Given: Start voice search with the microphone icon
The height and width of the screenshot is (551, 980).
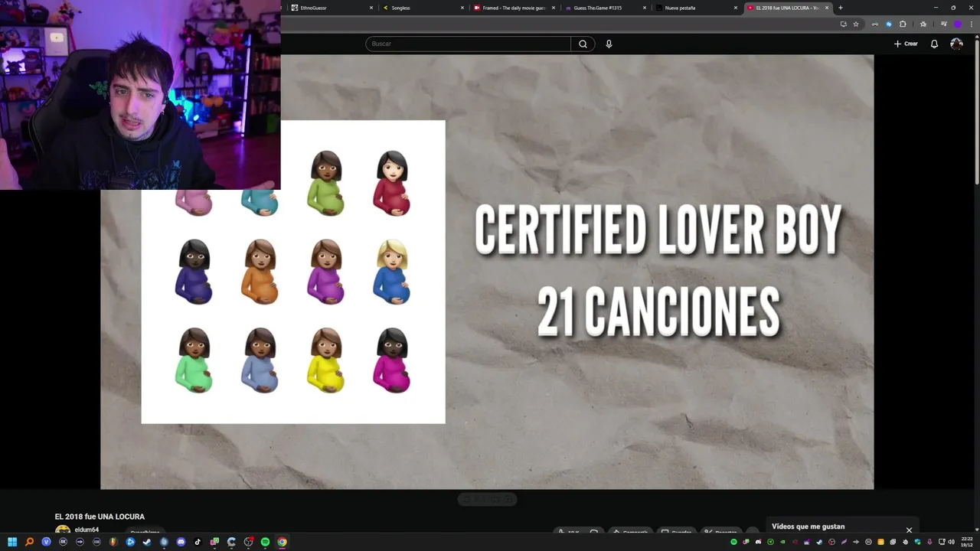Looking at the screenshot, I should 609,44.
